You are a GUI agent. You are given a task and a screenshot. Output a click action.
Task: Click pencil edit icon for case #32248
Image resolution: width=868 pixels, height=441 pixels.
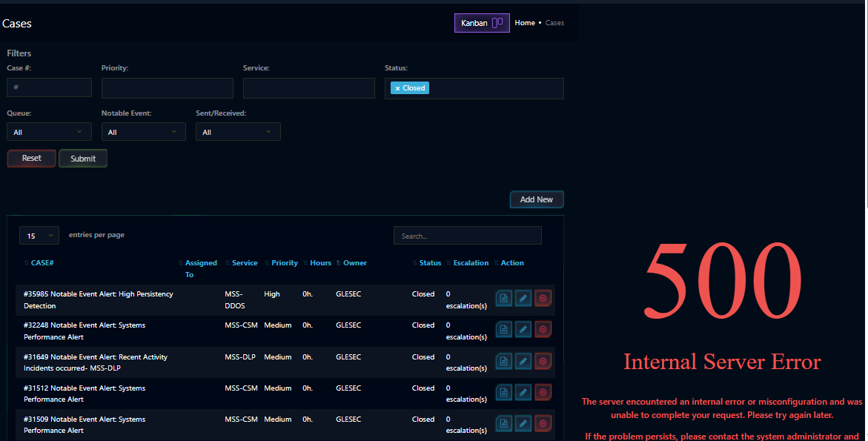523,329
